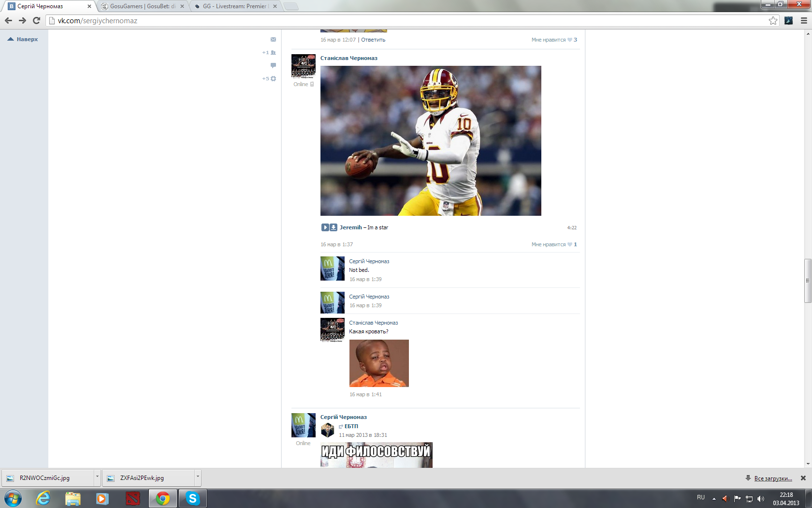Play the Jeremih – Im a star track

coord(325,227)
